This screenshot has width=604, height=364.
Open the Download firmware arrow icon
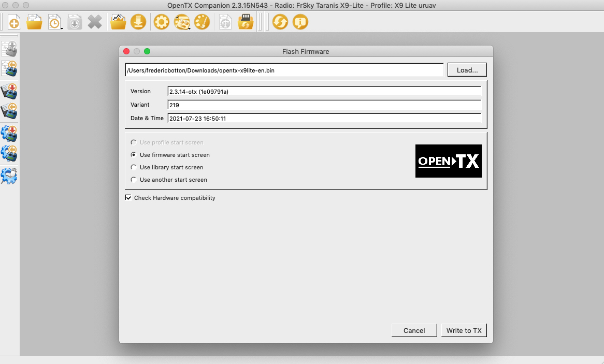point(138,22)
